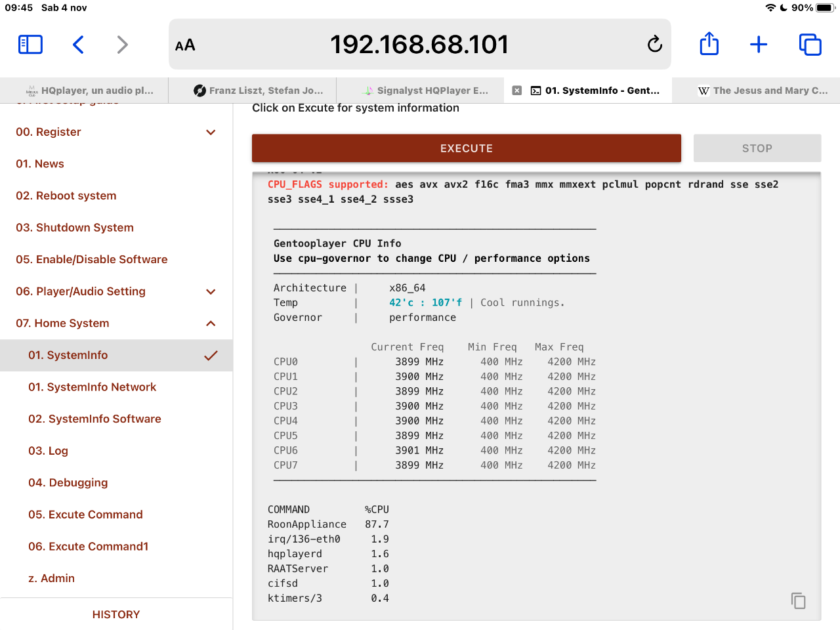Click the STOP button
The height and width of the screenshot is (630, 840).
point(757,148)
